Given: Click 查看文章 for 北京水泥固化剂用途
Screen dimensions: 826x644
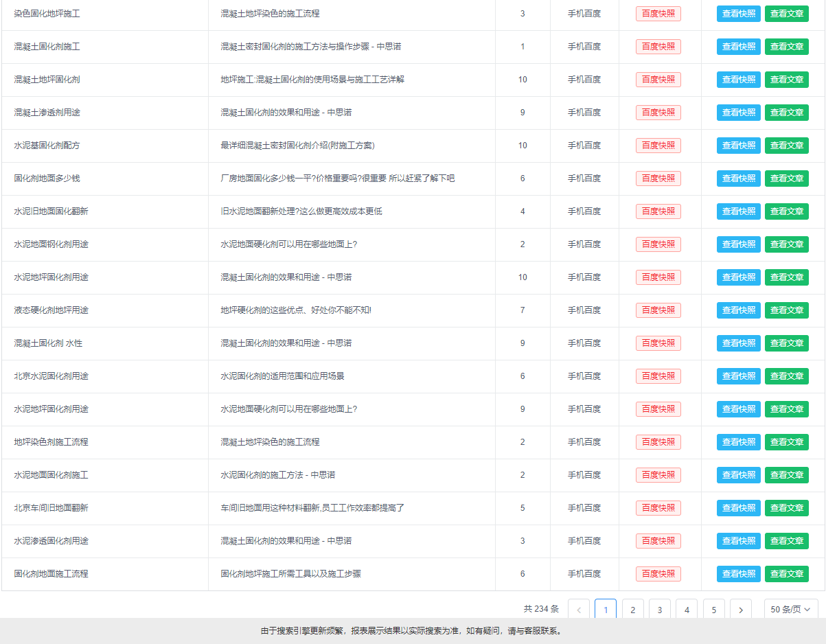Looking at the screenshot, I should coord(787,376).
